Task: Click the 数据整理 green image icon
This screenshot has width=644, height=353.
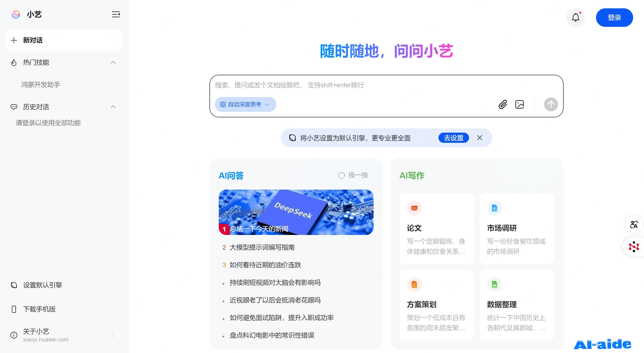Action: pyautogui.click(x=494, y=284)
